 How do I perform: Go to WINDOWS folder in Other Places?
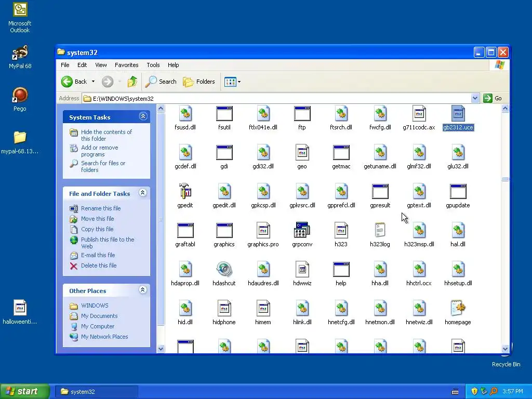(x=95, y=305)
